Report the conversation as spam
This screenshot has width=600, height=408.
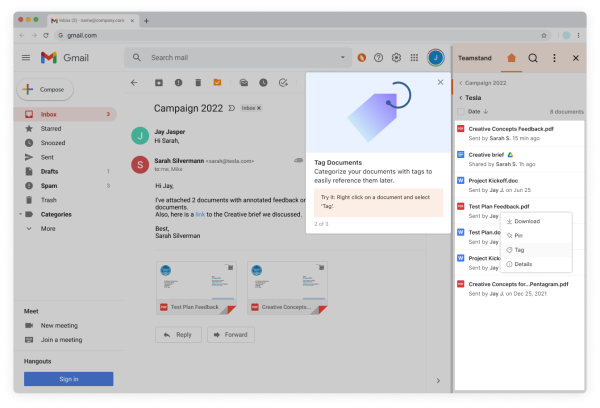[x=178, y=83]
